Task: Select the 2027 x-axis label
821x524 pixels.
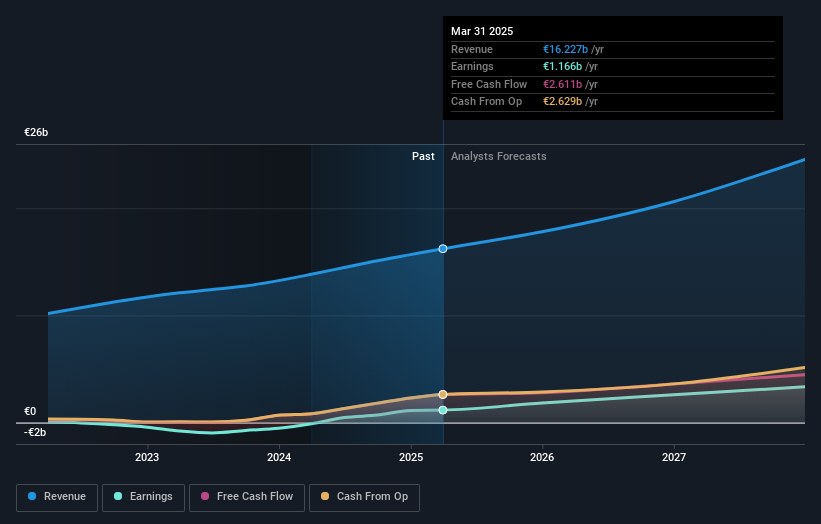Action: [x=674, y=457]
